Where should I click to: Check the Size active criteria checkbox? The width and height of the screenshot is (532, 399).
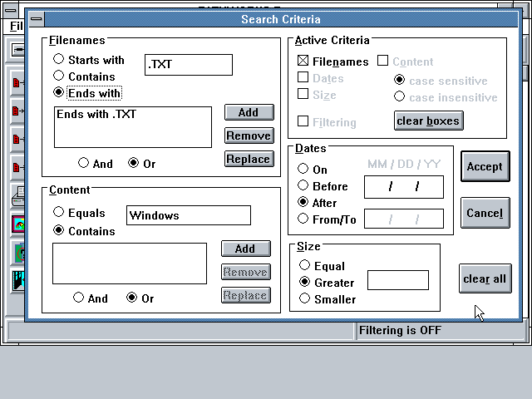pyautogui.click(x=317, y=95)
